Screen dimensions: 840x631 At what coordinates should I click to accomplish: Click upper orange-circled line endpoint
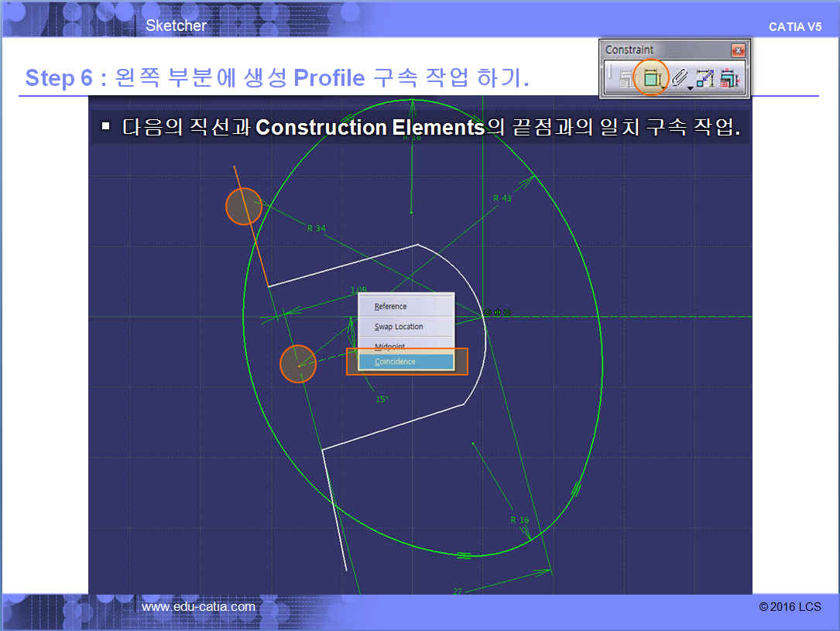244,207
